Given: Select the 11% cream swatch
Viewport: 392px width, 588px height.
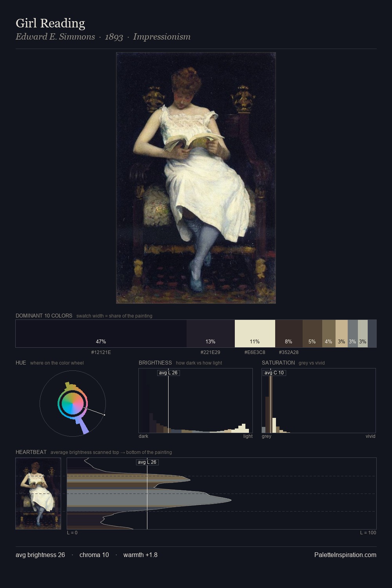Looking at the screenshot, I should [255, 334].
